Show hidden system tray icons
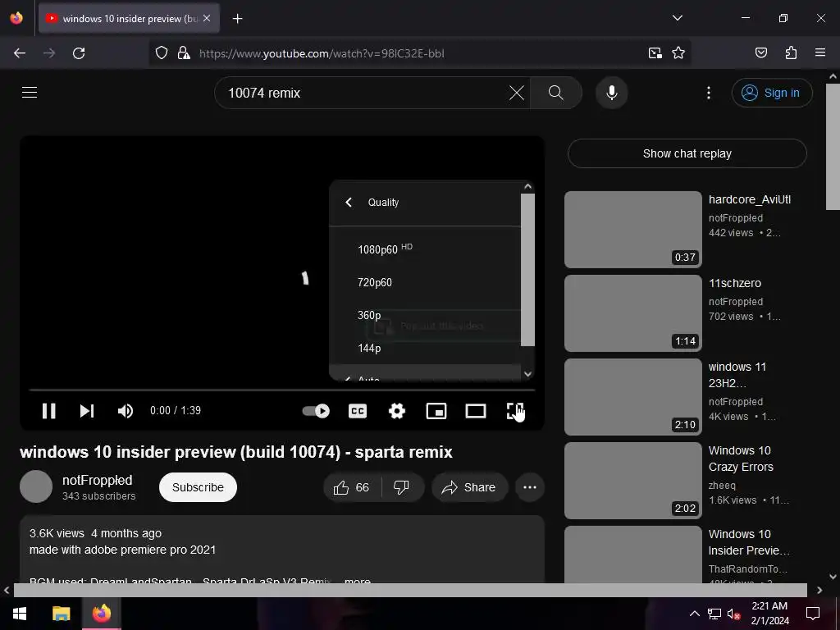Viewport: 840px width, 630px height. (x=694, y=614)
